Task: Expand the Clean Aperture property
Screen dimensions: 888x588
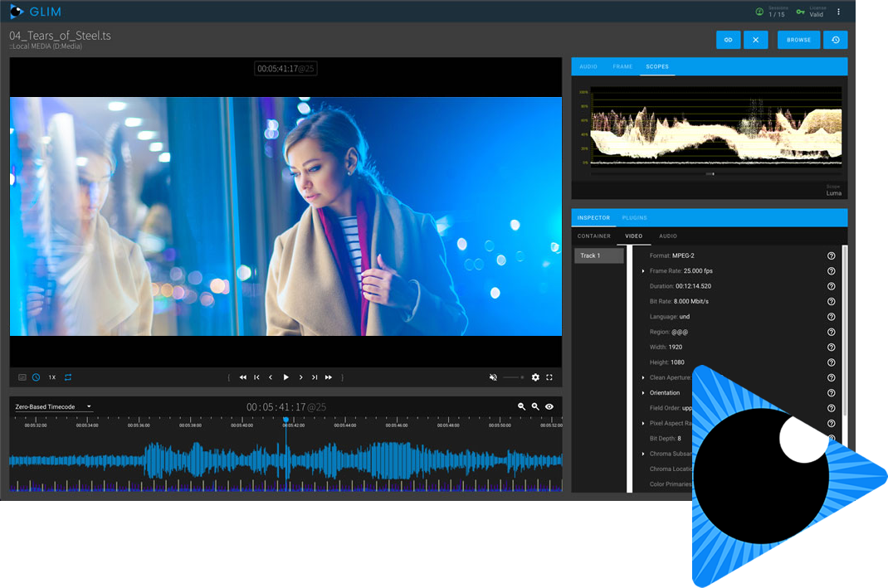Action: click(643, 377)
